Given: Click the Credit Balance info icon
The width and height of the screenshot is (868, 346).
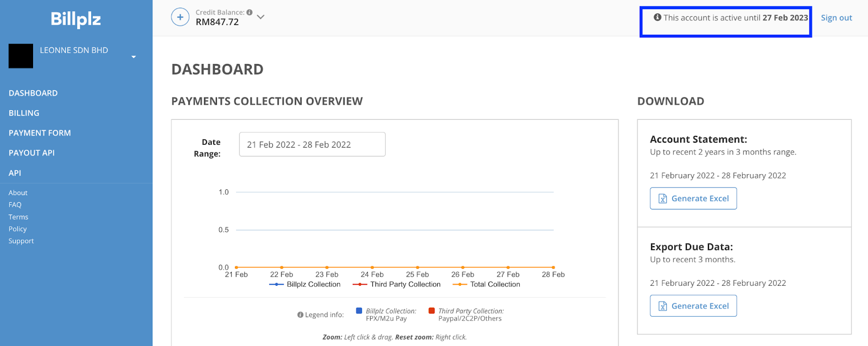Looking at the screenshot, I should [250, 12].
